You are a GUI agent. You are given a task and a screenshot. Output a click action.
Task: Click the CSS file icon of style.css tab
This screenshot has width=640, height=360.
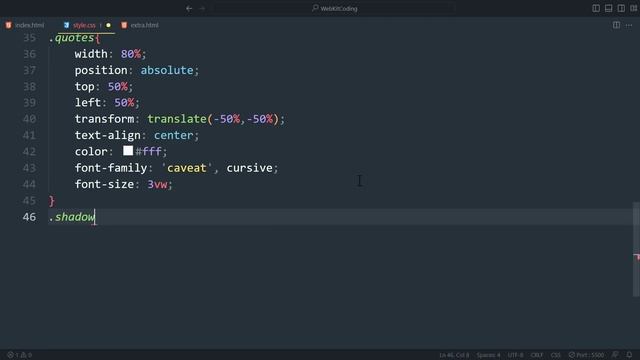click(x=66, y=25)
